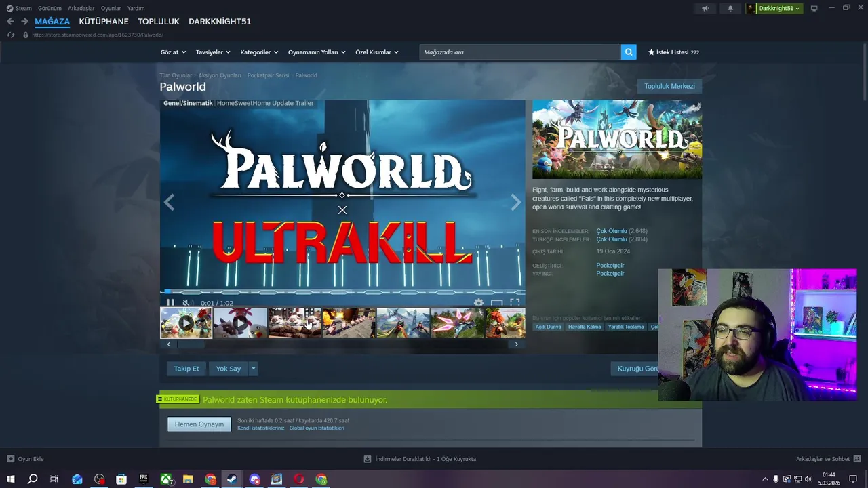This screenshot has height=488, width=868.
Task: Select the first trailer thumbnail
Action: pos(186,323)
